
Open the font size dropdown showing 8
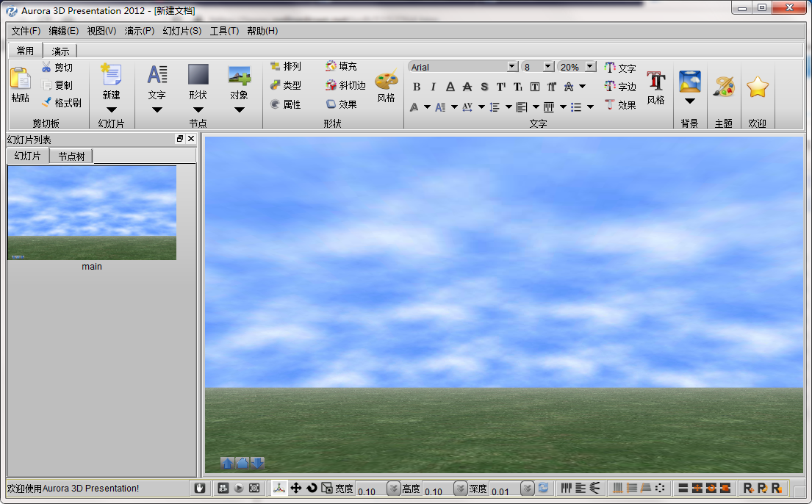tap(547, 66)
